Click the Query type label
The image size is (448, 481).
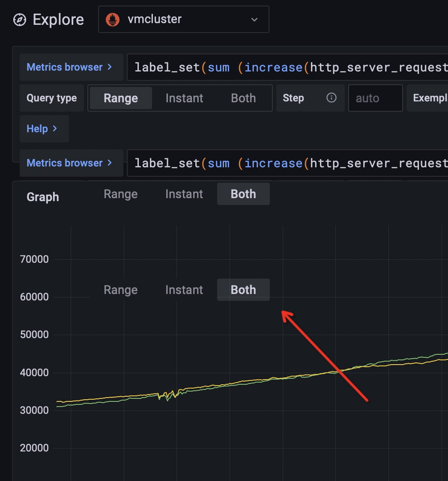point(51,98)
